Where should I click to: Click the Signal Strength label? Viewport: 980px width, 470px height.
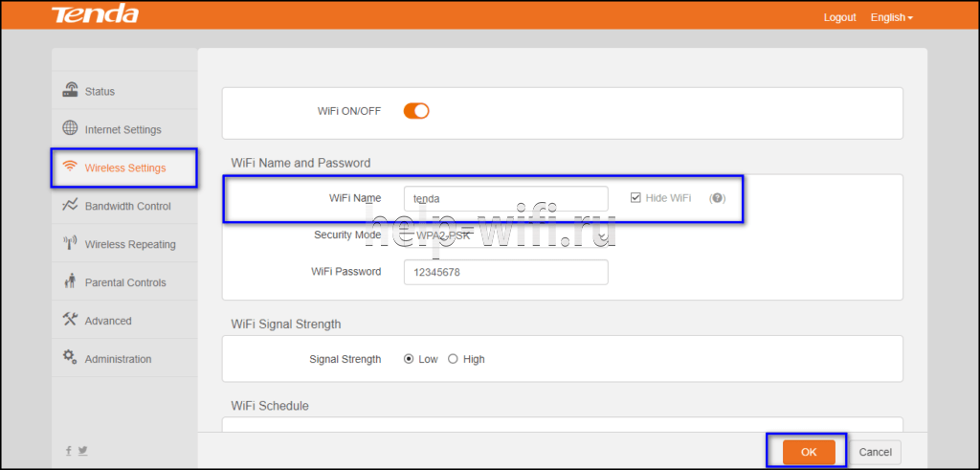345,359
